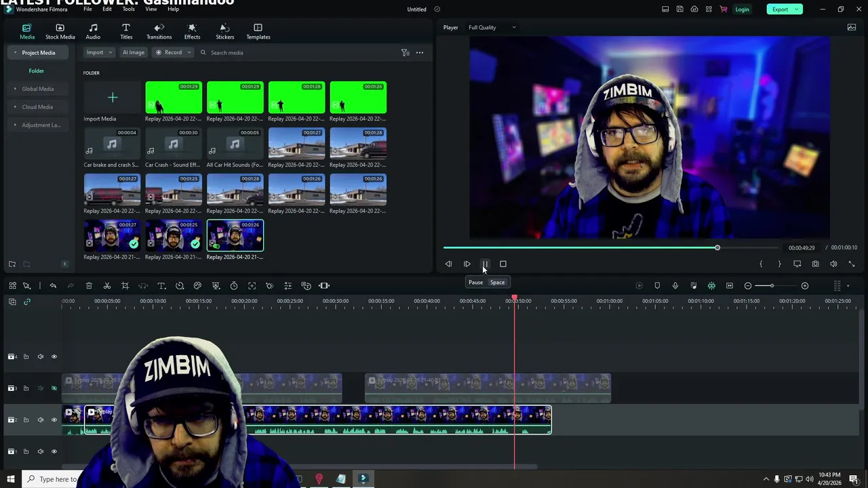Show hidden video track 3 with its eye icon
Viewport: 868px width, 488px height.
coord(54,388)
